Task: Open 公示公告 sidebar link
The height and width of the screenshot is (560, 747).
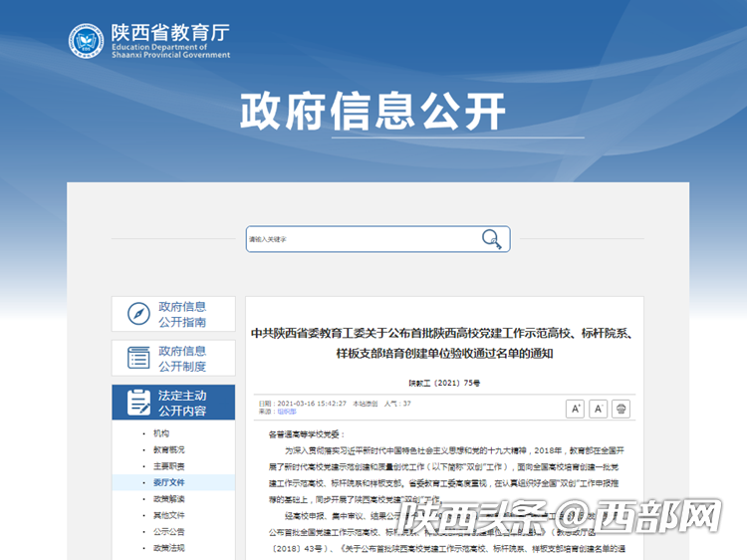Action: click(x=168, y=531)
